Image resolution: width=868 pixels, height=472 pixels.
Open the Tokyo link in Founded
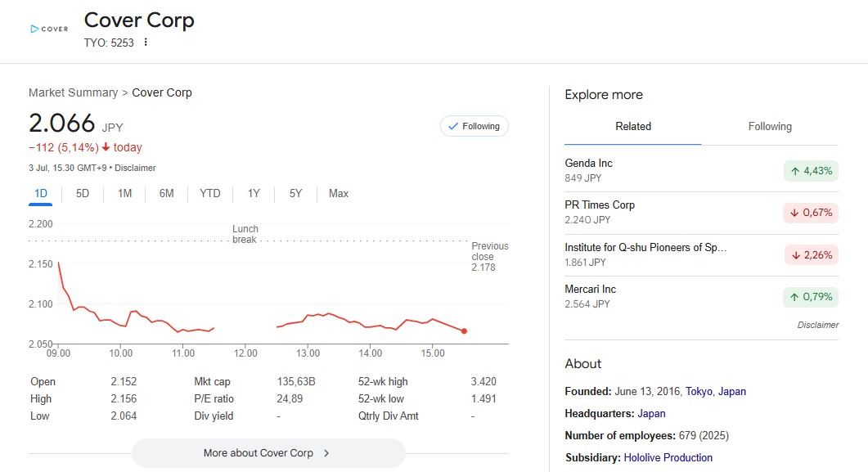point(699,391)
